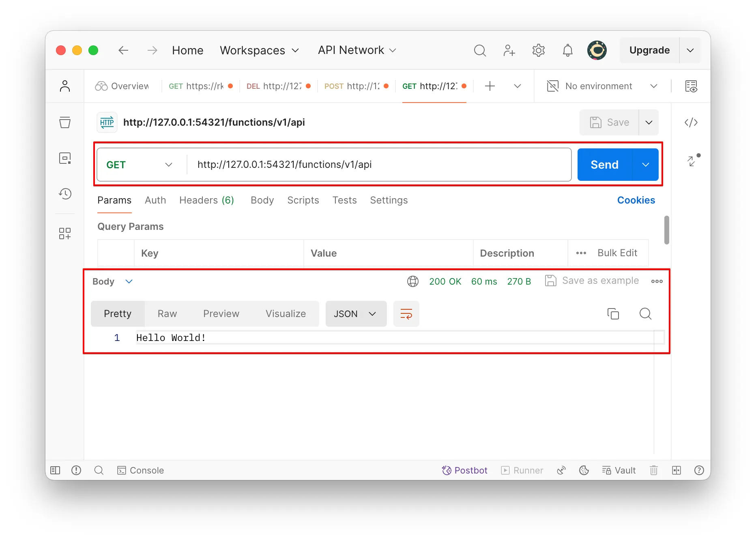Open the Send options chevron
This screenshot has height=540, width=756.
646,165
